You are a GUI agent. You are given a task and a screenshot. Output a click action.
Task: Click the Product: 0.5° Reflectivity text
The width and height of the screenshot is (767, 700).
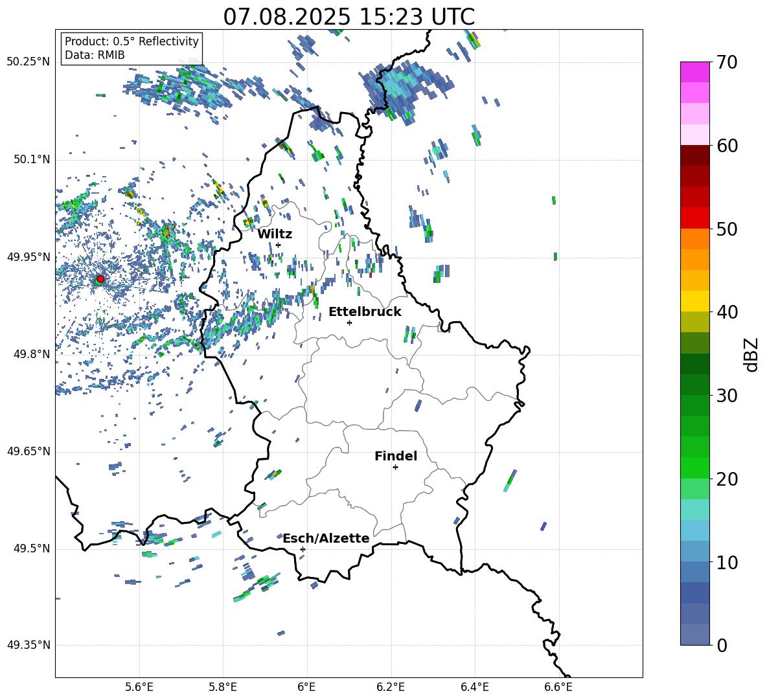(x=132, y=41)
